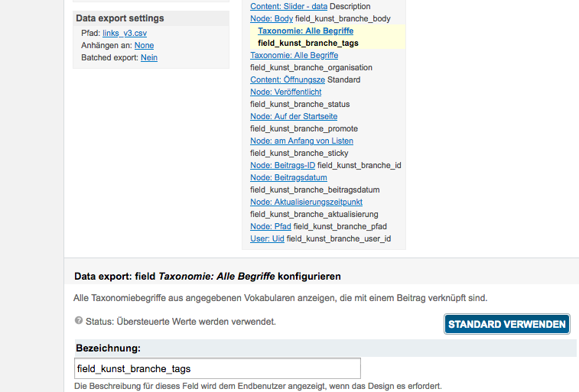This screenshot has width=579, height=392.
Task: Open Taxonomie: Alle Begriffe above field_kunst_branche_organisation
Action: (294, 55)
